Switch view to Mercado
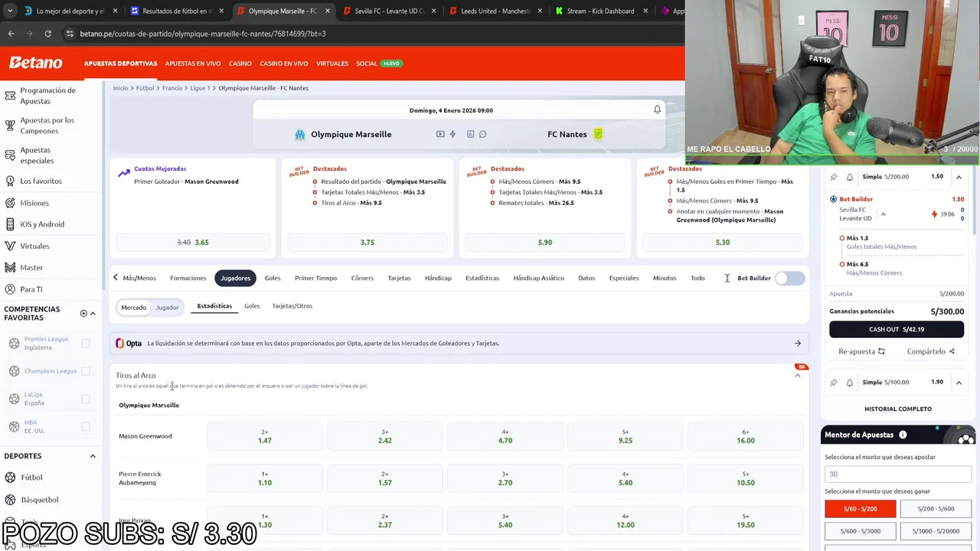This screenshot has width=980, height=551. point(133,308)
